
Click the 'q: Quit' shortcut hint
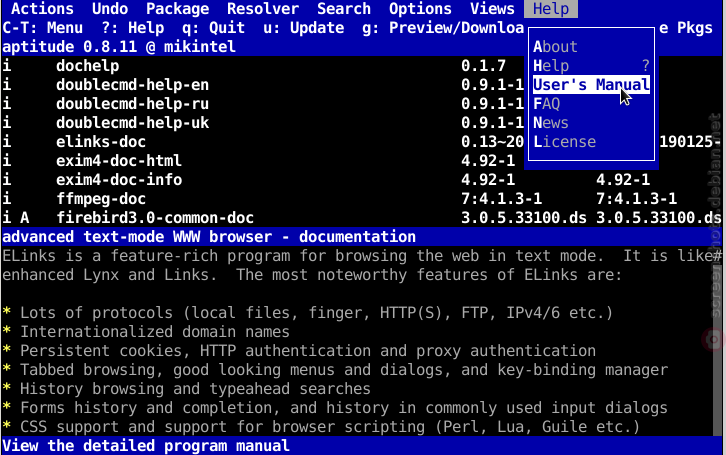tap(213, 28)
